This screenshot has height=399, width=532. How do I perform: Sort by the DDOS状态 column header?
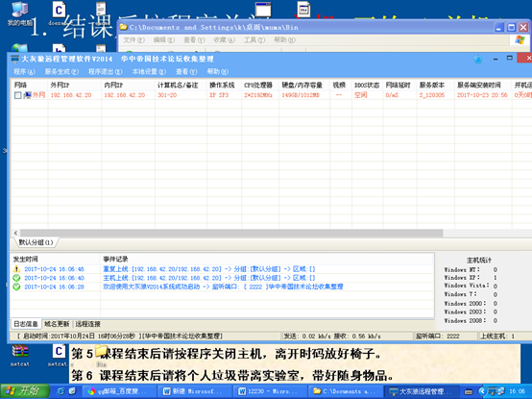pos(368,85)
